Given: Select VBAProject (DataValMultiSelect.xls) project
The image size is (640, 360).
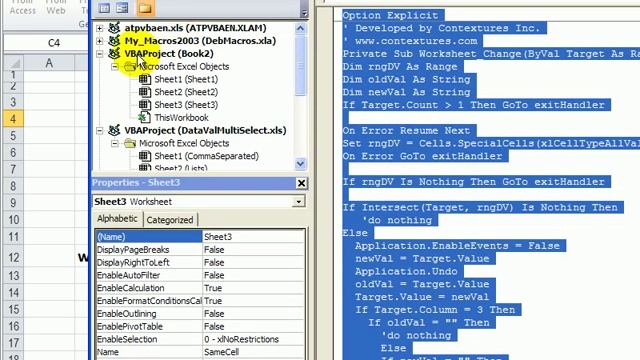Looking at the screenshot, I should pyautogui.click(x=205, y=131).
